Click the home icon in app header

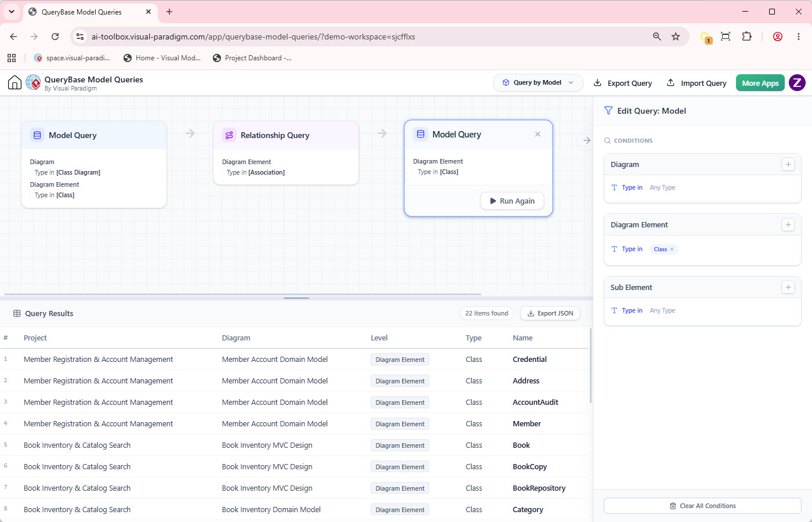click(14, 83)
